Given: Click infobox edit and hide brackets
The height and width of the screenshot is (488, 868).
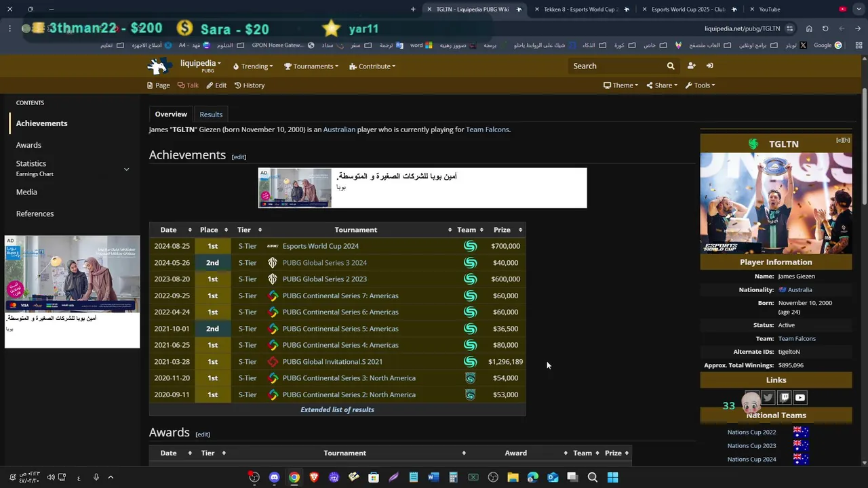Looking at the screenshot, I should pos(843,140).
